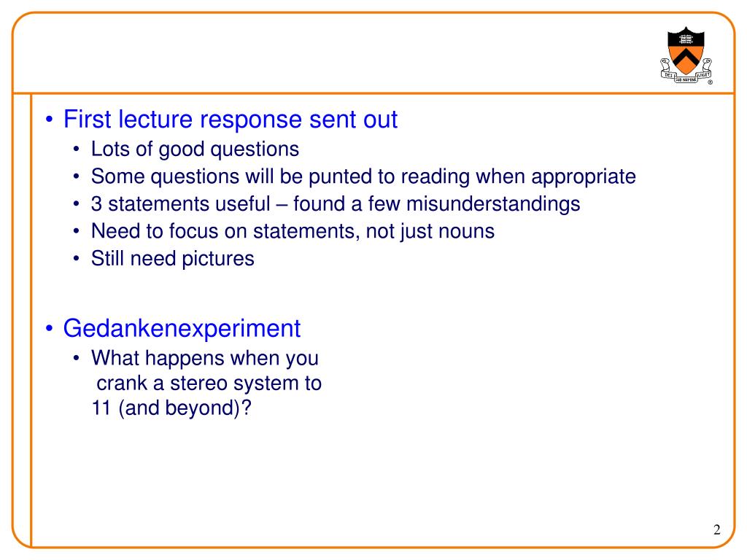This screenshot has width=747, height=560.
Task: Click the bullet before 'What happens when you'
Action: [77, 358]
